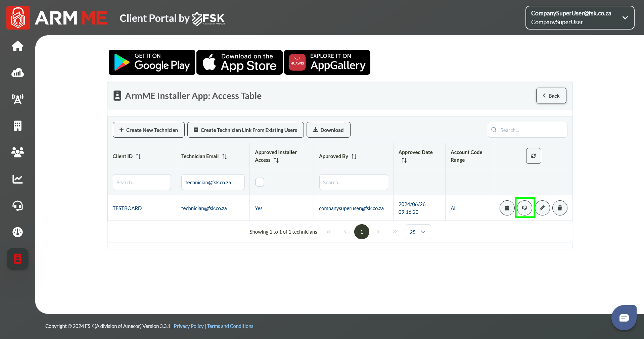Open the users group sidebar icon
Image resolution: width=644 pixels, height=339 pixels.
pyautogui.click(x=17, y=152)
